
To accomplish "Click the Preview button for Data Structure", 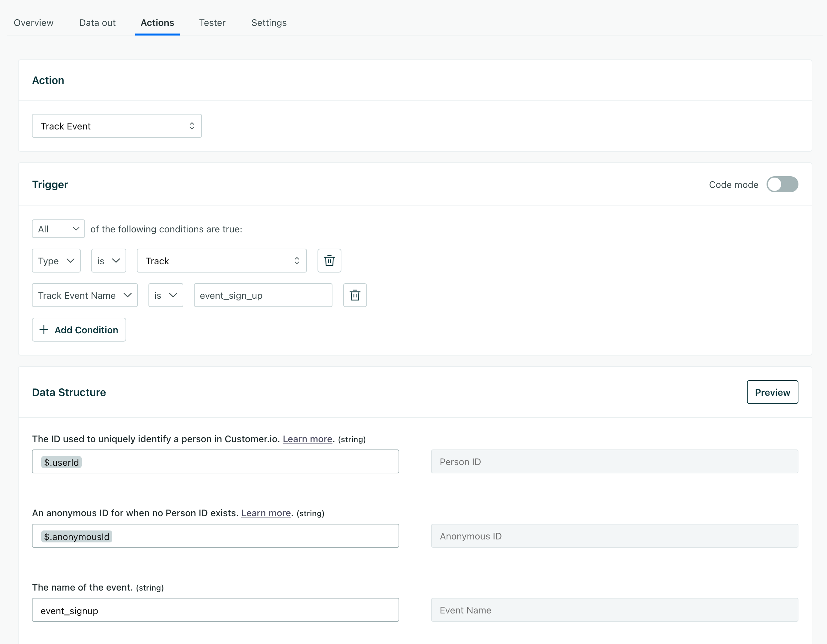I will pyautogui.click(x=772, y=392).
